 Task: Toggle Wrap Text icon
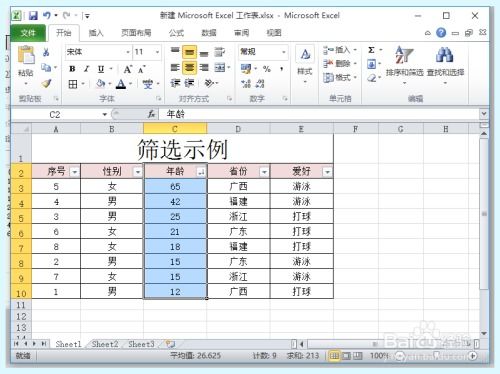pyautogui.click(x=220, y=52)
